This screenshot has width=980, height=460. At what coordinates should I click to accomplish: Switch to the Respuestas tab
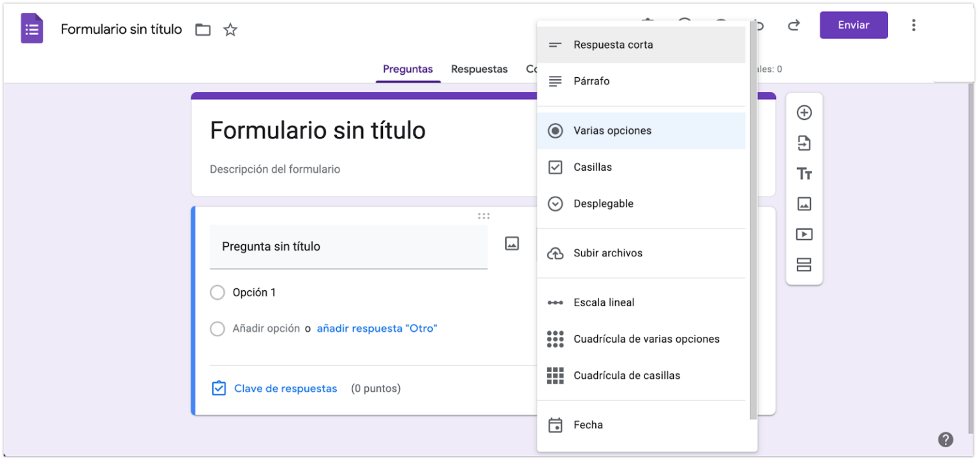click(x=479, y=69)
